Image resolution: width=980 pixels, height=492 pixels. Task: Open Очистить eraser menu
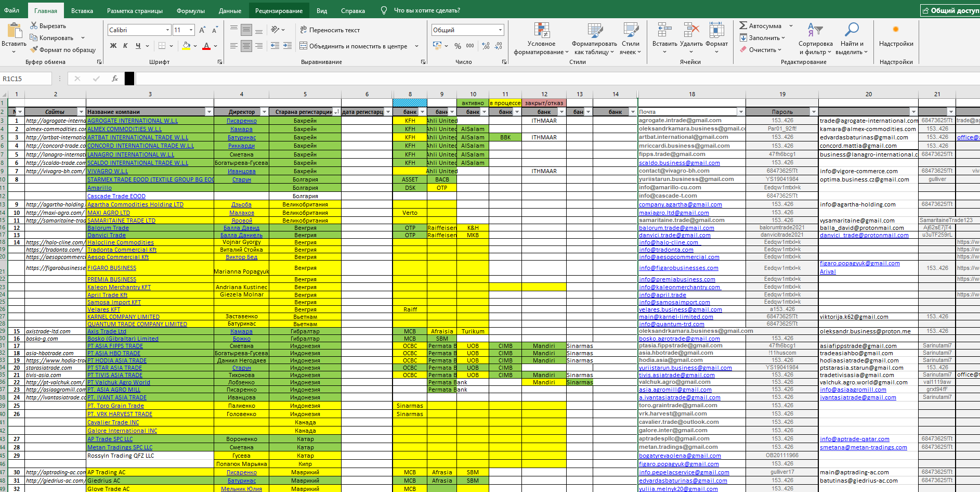click(761, 49)
